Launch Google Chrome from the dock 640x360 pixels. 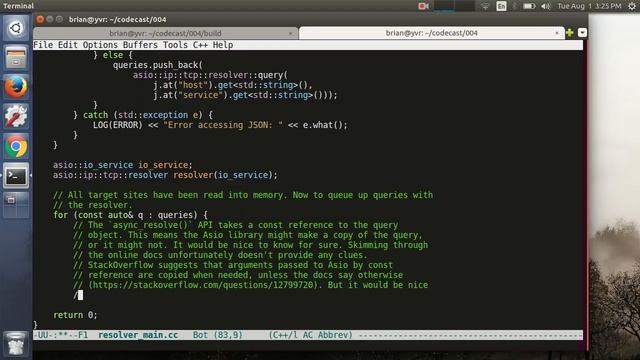16,147
